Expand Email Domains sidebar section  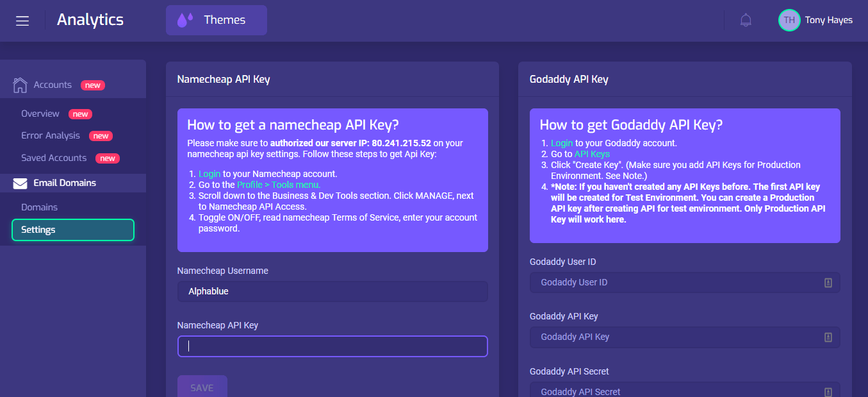[x=73, y=183]
